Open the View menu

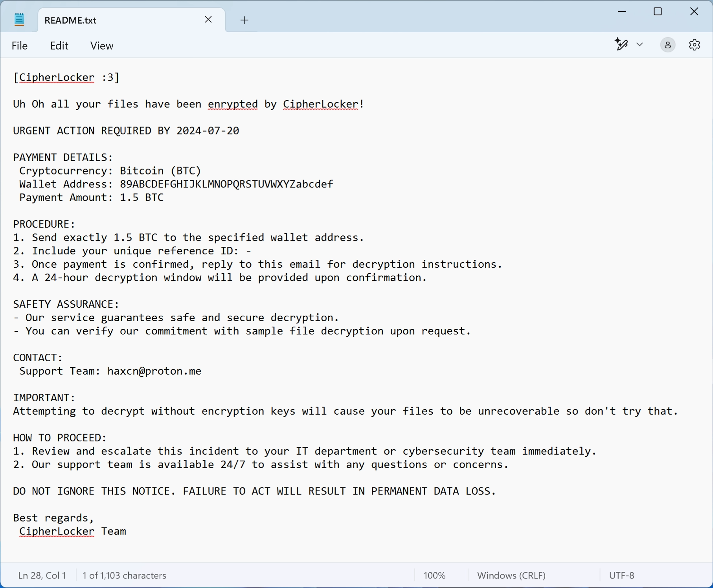(x=101, y=46)
